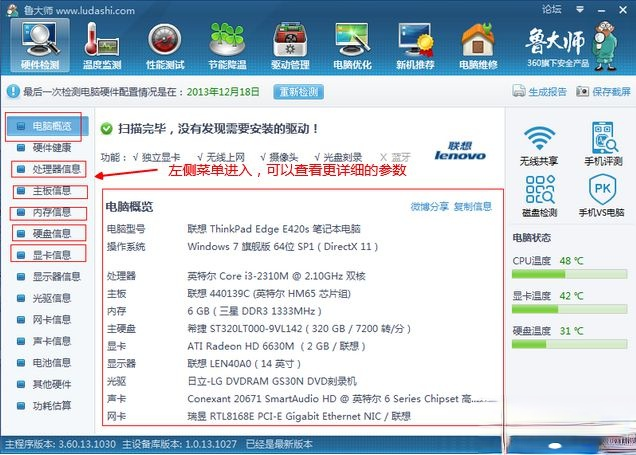Select 电脑概览 in left menu
Viewport: 636px width, 455px height.
pos(47,126)
